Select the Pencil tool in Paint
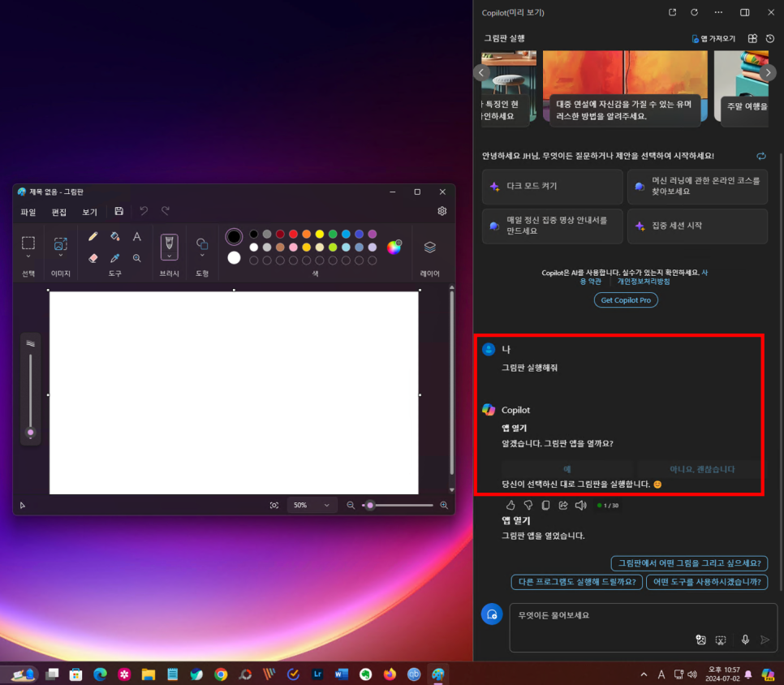This screenshot has width=784, height=685. (93, 236)
